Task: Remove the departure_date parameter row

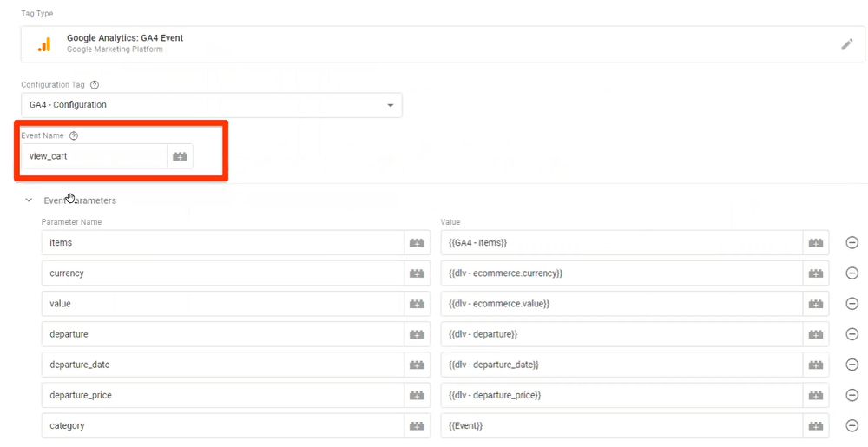Action: [852, 365]
